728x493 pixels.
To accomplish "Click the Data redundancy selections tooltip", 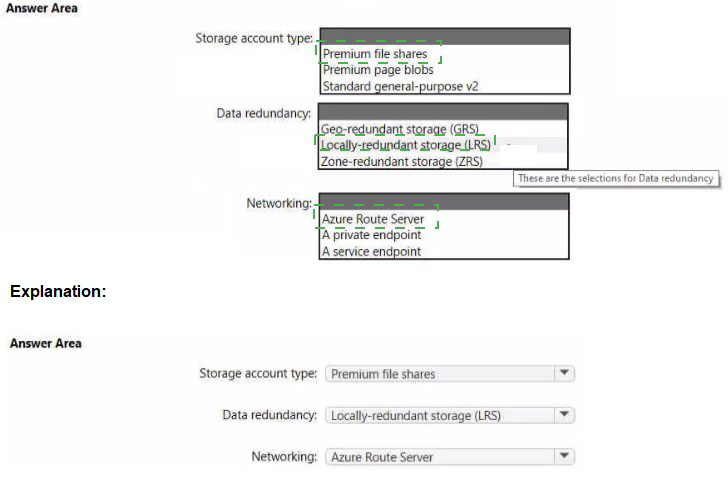I will click(x=616, y=179).
